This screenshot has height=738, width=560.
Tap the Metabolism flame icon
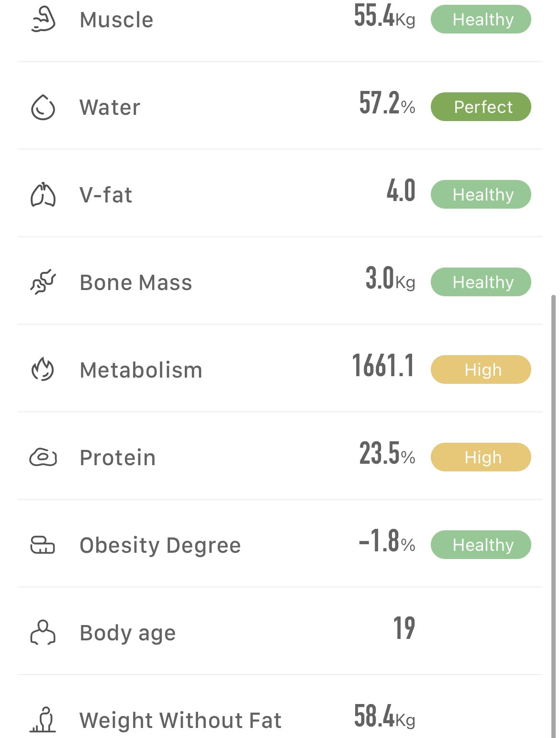coord(43,369)
